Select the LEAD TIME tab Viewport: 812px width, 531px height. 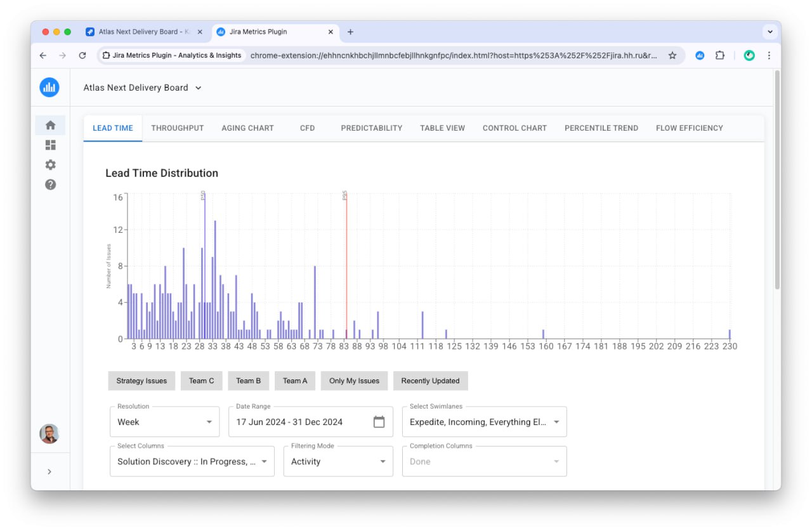point(113,128)
